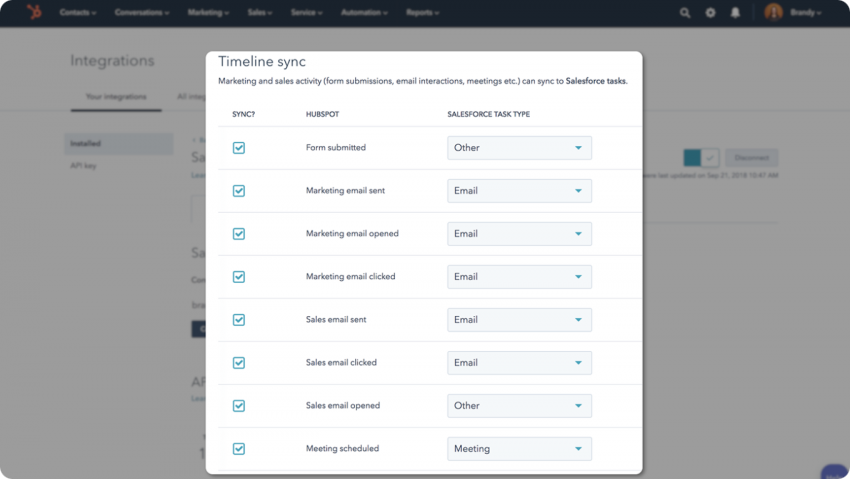This screenshot has height=479, width=850.
Task: Uncheck the Form submitted sync checkbox
Action: point(239,148)
